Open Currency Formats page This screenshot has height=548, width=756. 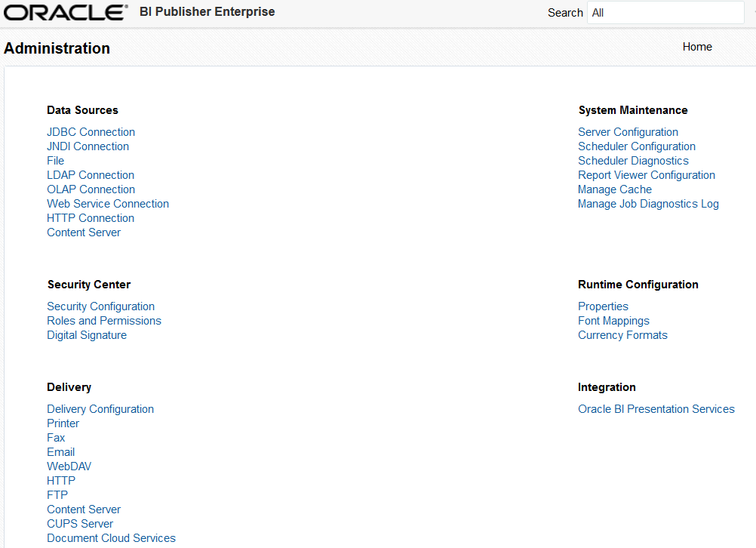pos(622,335)
